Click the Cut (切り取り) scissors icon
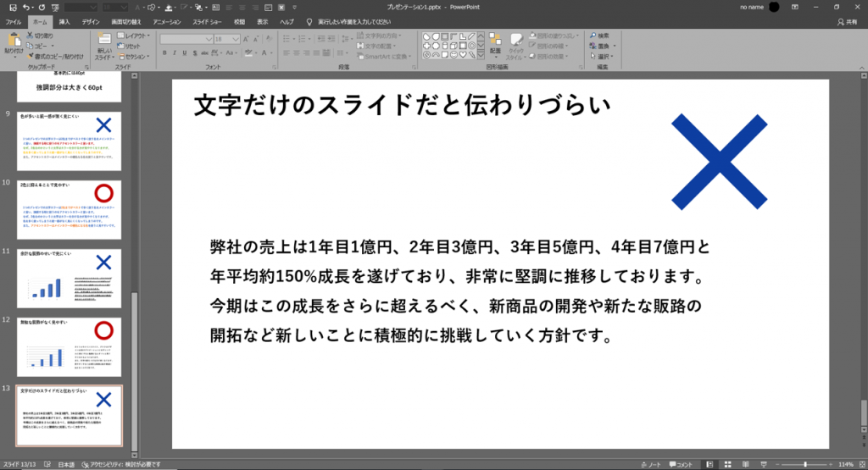This screenshot has width=868, height=470. point(31,36)
